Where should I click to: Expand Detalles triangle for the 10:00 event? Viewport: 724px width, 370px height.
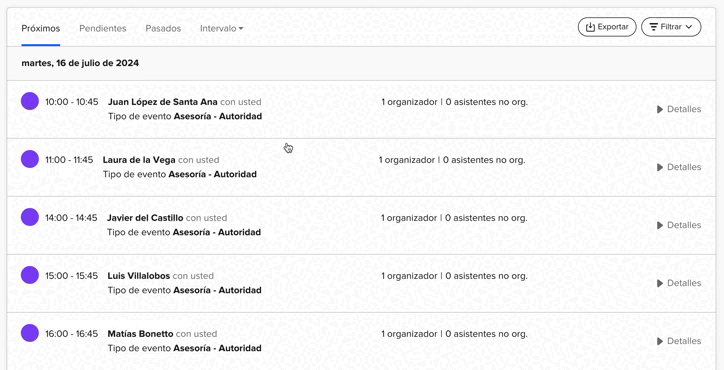click(x=660, y=109)
